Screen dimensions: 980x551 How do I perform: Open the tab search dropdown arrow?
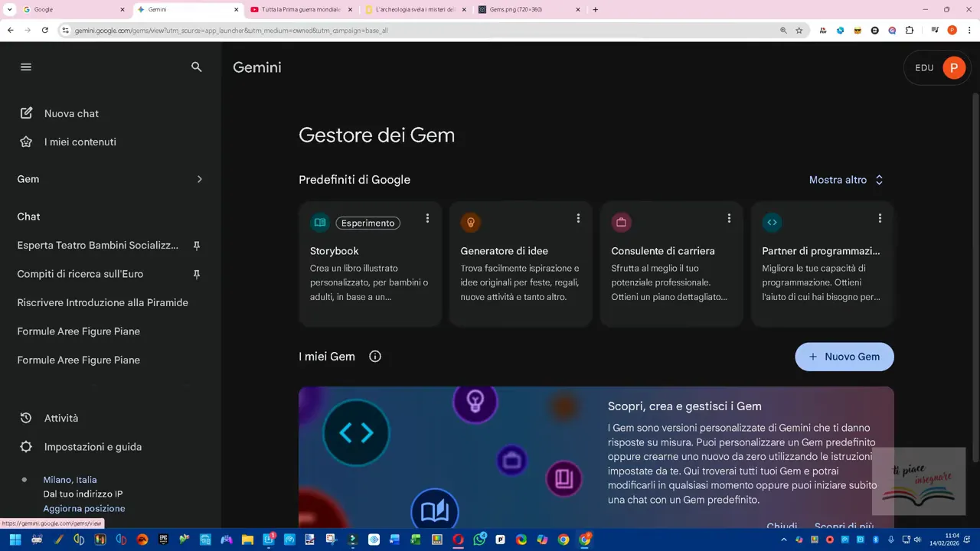point(9,10)
